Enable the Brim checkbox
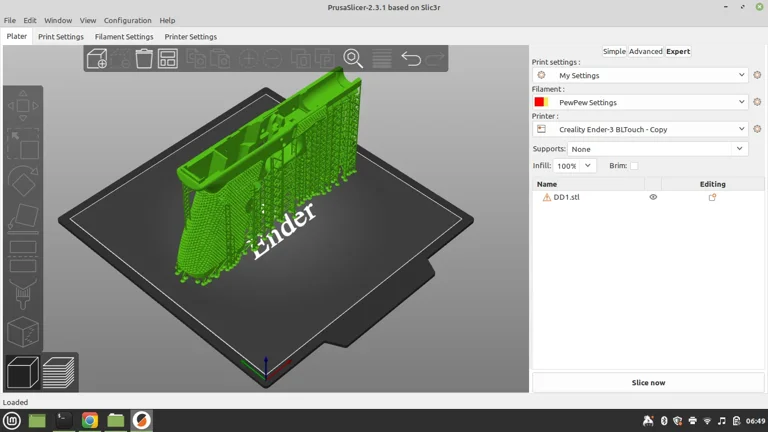The width and height of the screenshot is (768, 432). [x=634, y=166]
